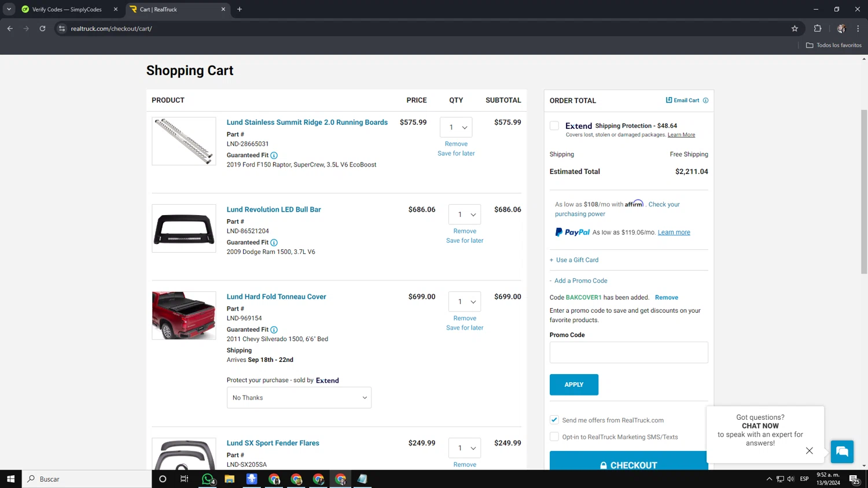Screen dimensions: 868x488
Task: Expand the Extend protection plan 'No Thanks' dropdown
Action: pyautogui.click(x=299, y=398)
